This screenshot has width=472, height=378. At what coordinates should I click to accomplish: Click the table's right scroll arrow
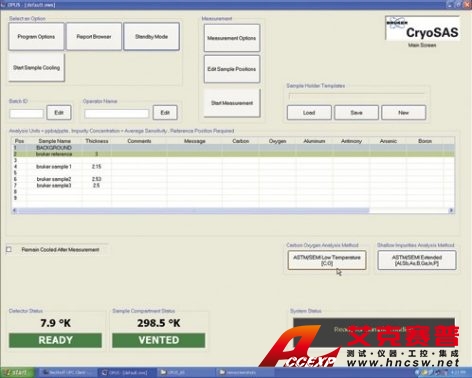[x=451, y=210]
